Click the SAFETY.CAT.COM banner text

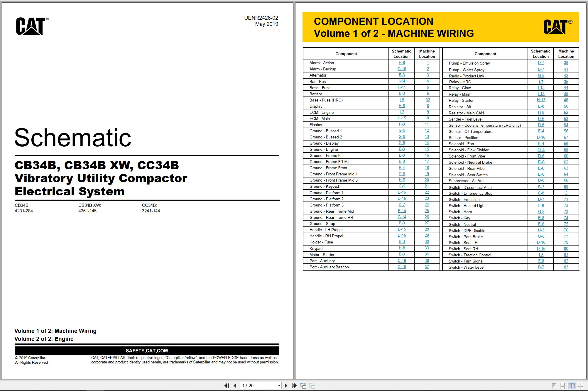(147, 351)
